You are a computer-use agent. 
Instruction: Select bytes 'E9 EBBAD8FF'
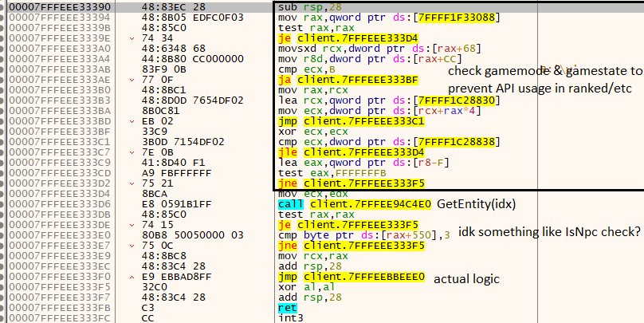pyautogui.click(x=177, y=277)
